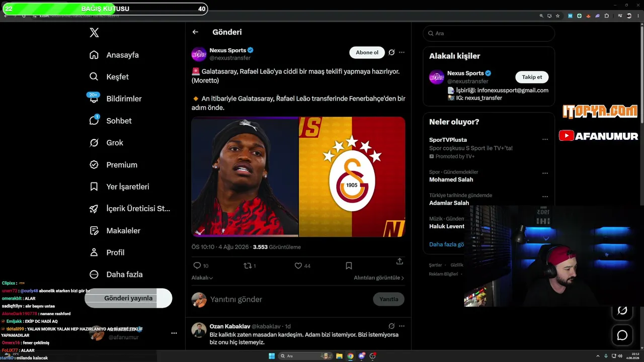
Task: Open the post's three-dot more menu
Action: [x=401, y=52]
